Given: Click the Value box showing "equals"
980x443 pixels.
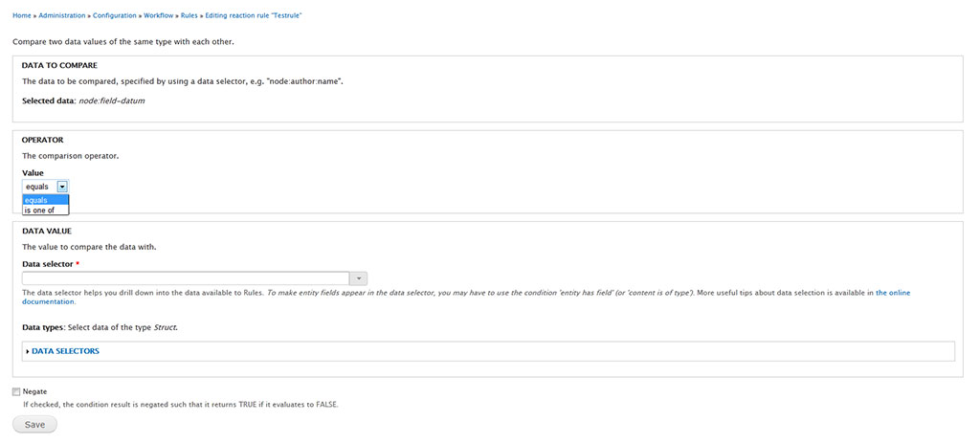Looking at the screenshot, I should click(39, 187).
